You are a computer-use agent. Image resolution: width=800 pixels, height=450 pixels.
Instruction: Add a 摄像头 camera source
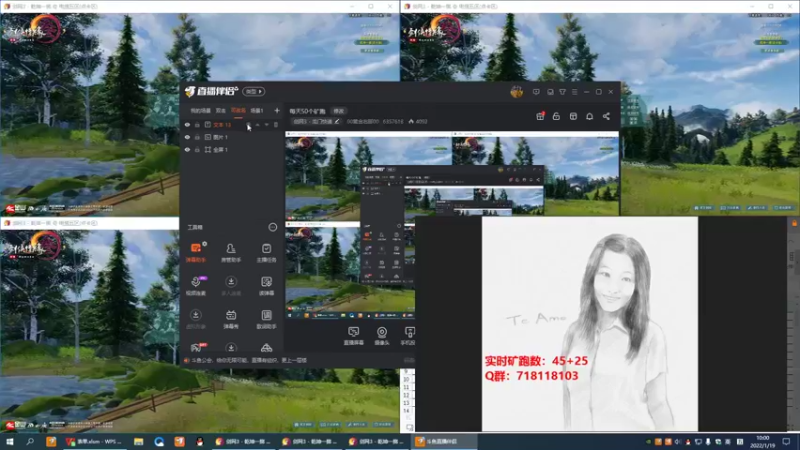click(382, 336)
